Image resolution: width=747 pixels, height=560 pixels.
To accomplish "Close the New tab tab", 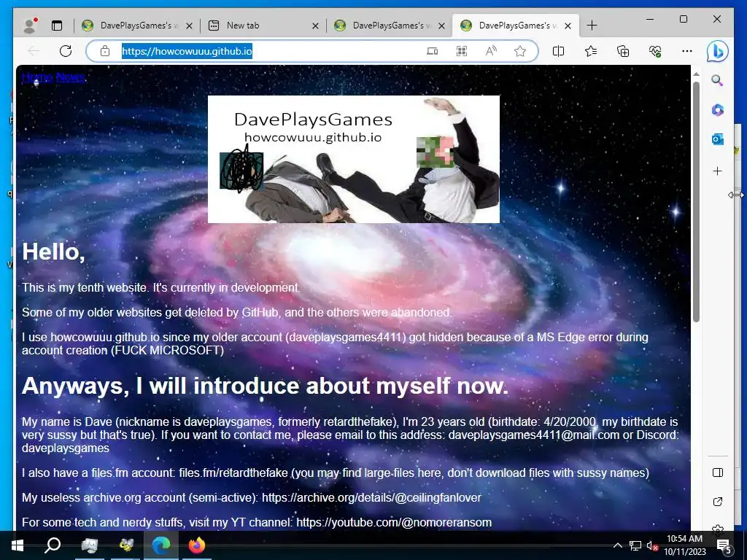I will pyautogui.click(x=315, y=26).
